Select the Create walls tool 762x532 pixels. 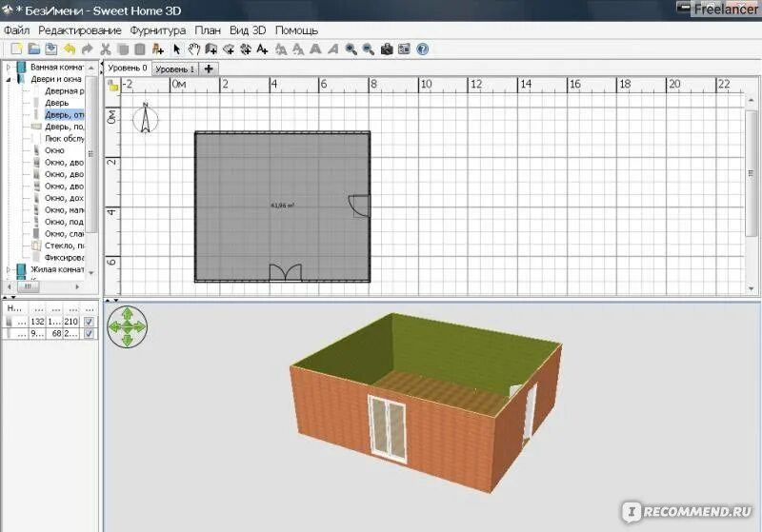click(x=211, y=49)
